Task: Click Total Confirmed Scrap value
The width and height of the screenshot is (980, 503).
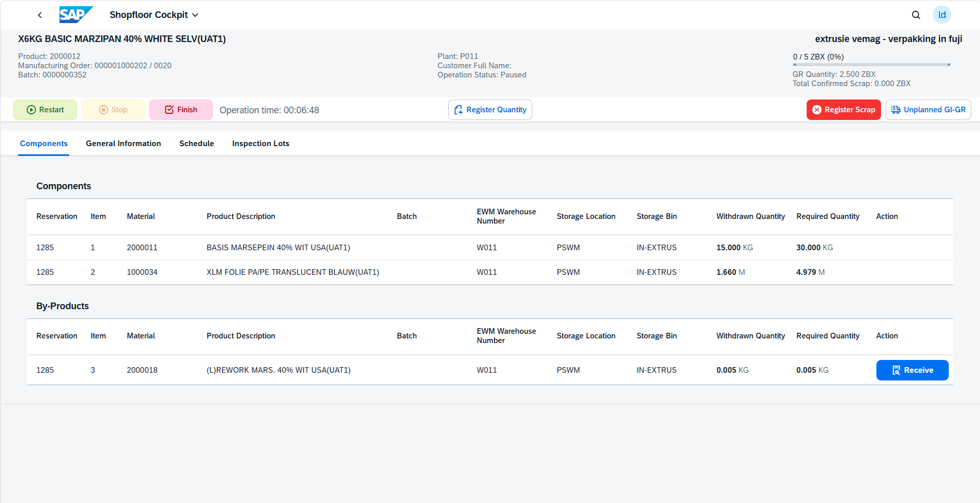Action: [851, 84]
